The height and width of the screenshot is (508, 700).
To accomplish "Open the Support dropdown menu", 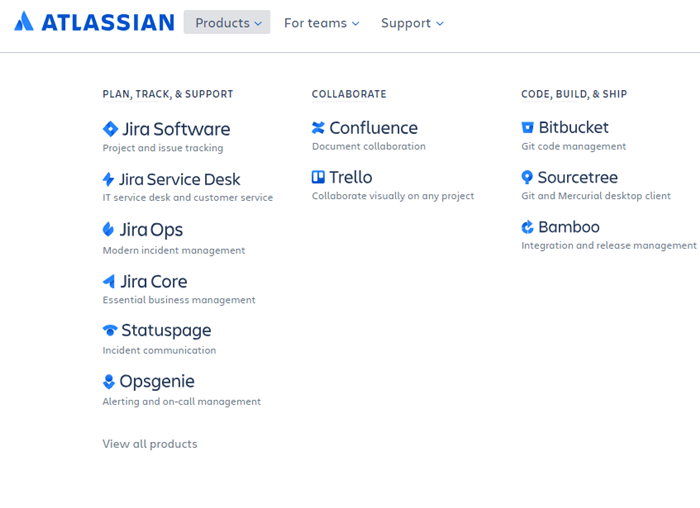I will [x=412, y=22].
